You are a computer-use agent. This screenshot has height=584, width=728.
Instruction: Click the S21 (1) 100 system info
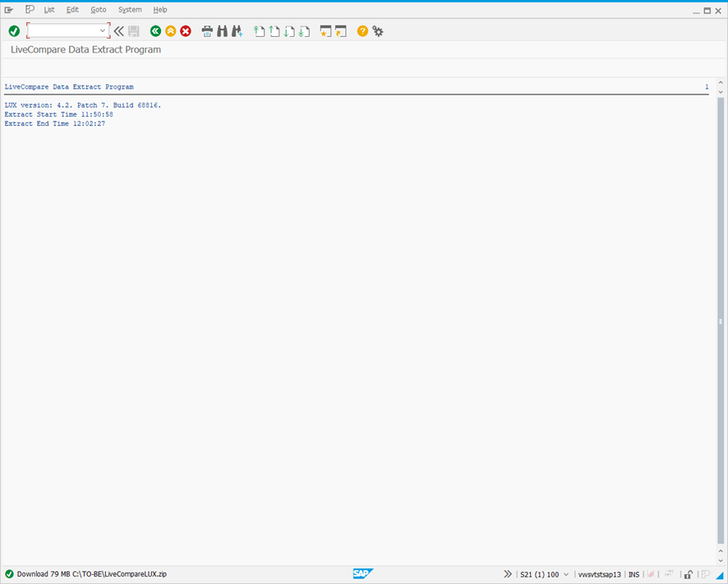(x=540, y=575)
